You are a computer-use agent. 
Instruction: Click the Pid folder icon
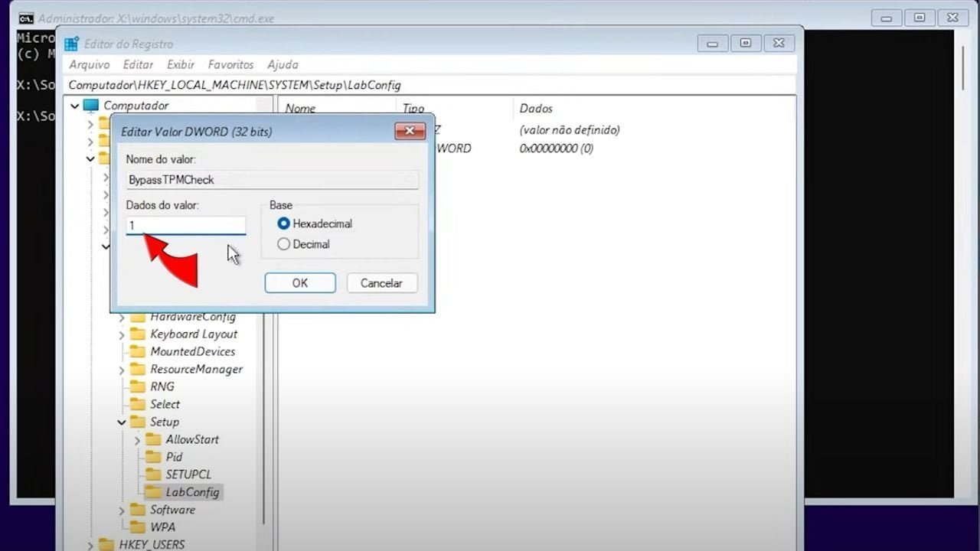[x=153, y=457]
